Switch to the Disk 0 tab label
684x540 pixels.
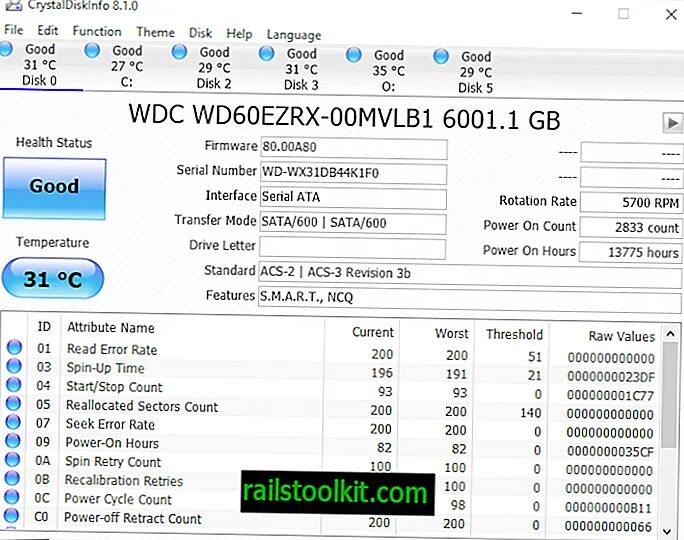pyautogui.click(x=39, y=81)
